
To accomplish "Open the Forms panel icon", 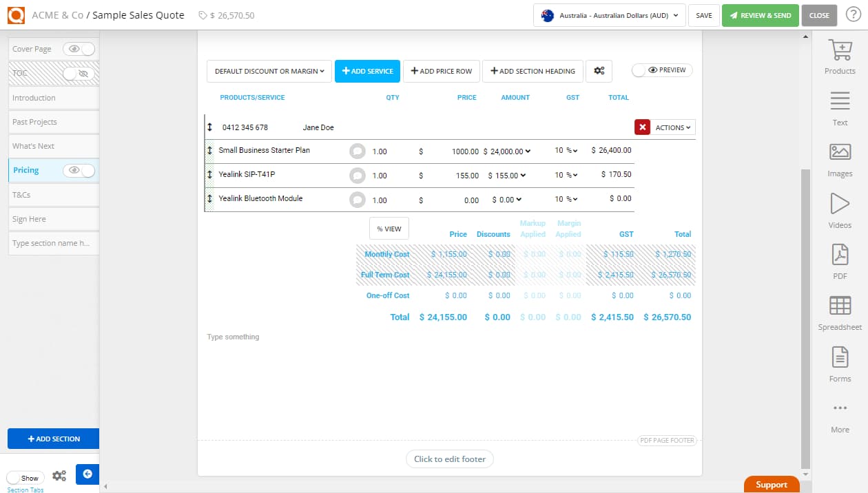I will pyautogui.click(x=840, y=360).
